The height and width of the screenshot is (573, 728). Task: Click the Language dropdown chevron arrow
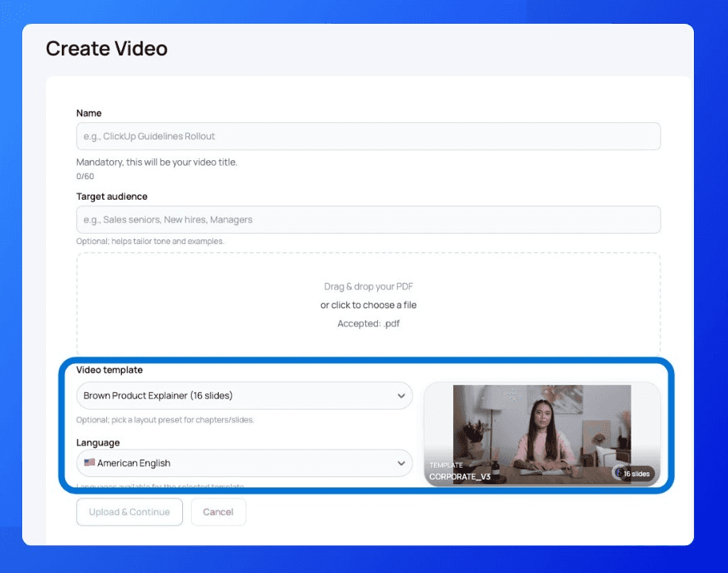401,464
